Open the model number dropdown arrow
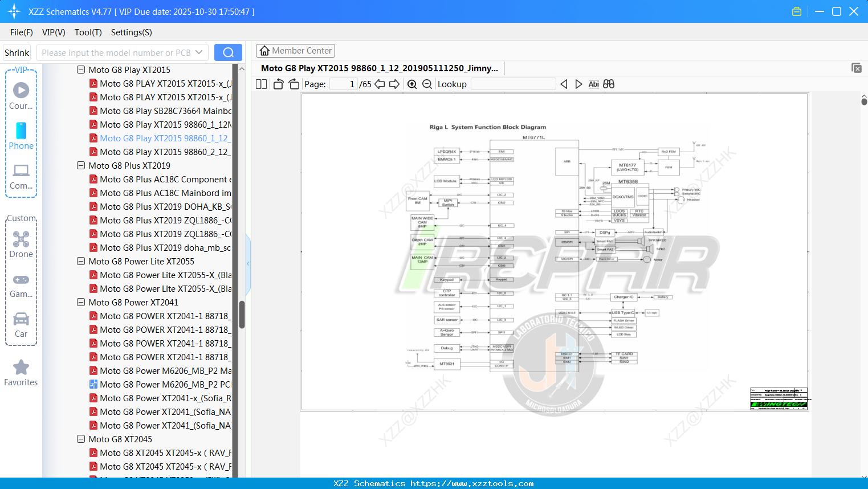 click(x=199, y=52)
